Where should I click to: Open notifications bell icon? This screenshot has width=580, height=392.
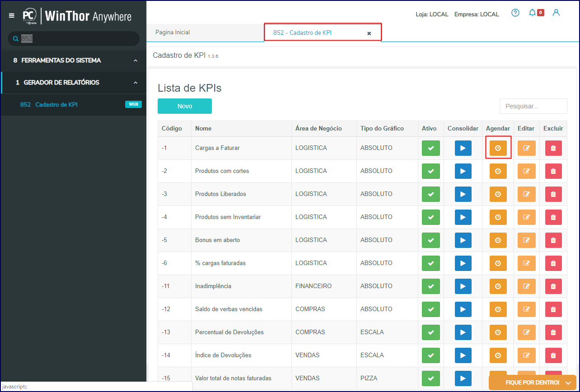pyautogui.click(x=532, y=13)
